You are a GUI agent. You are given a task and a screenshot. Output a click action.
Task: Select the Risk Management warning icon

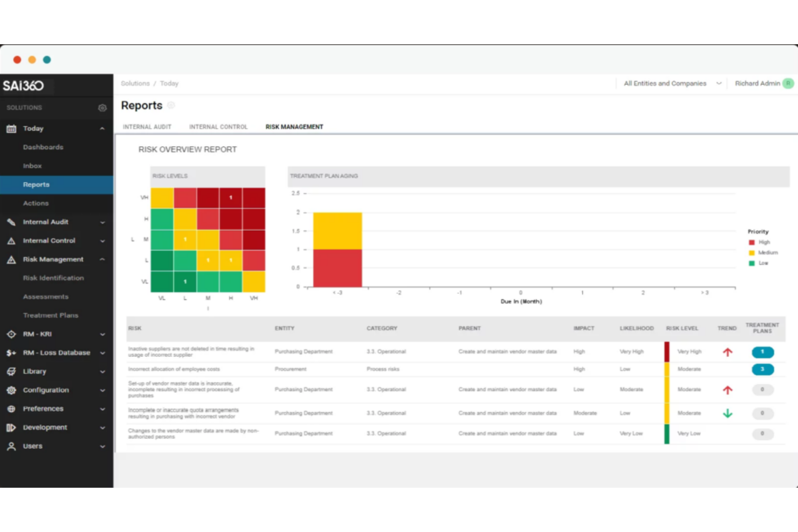[x=11, y=259]
